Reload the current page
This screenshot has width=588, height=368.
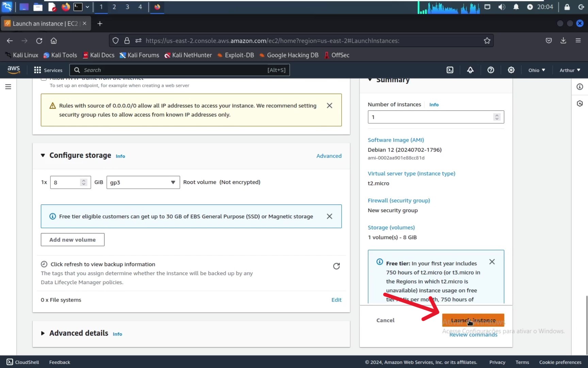[39, 41]
